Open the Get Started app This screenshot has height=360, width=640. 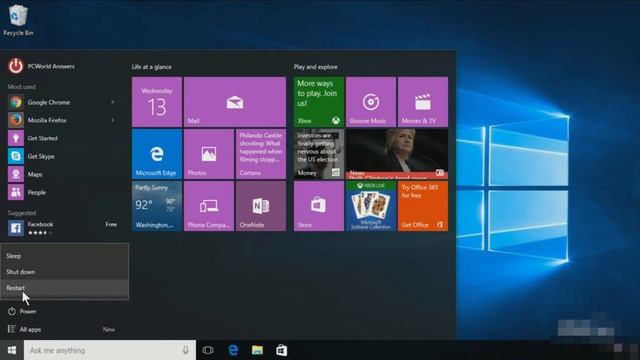pos(61,138)
